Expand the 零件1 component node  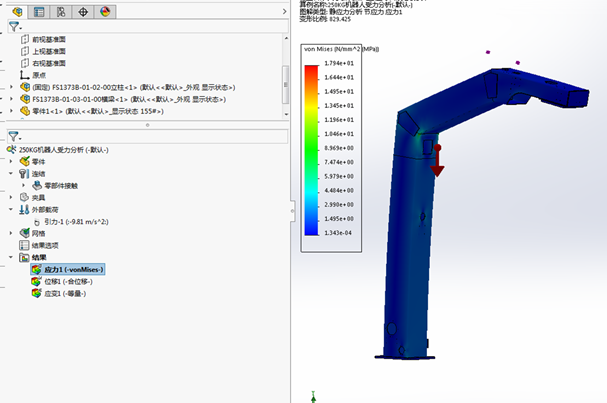pos(12,111)
